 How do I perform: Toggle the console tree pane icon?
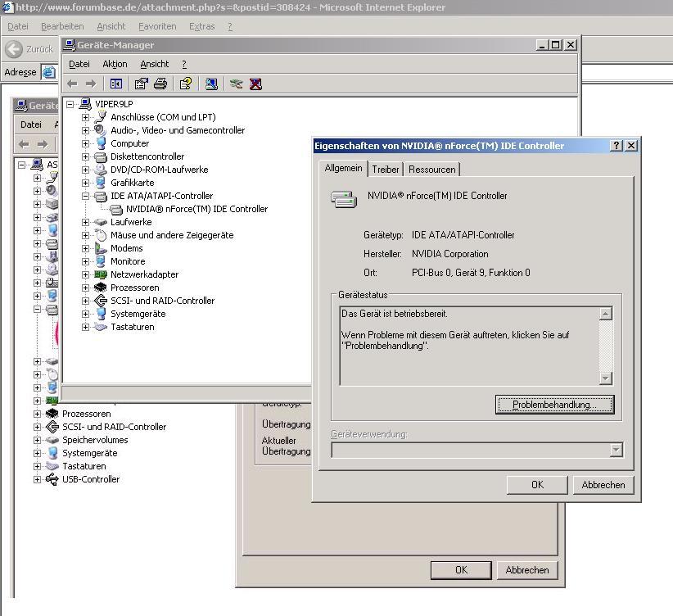pyautogui.click(x=116, y=84)
